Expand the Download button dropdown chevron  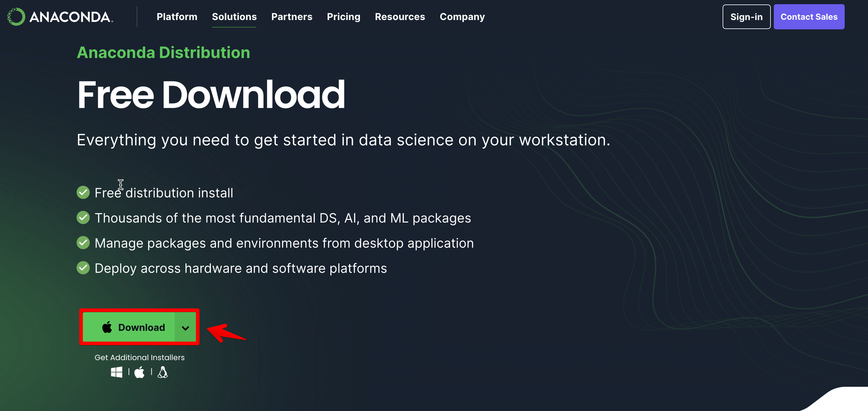(185, 328)
